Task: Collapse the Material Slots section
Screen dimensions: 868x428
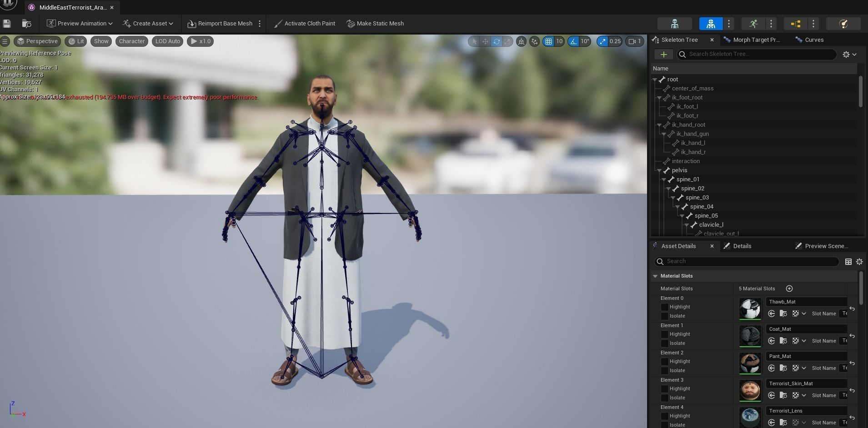Action: coord(655,276)
